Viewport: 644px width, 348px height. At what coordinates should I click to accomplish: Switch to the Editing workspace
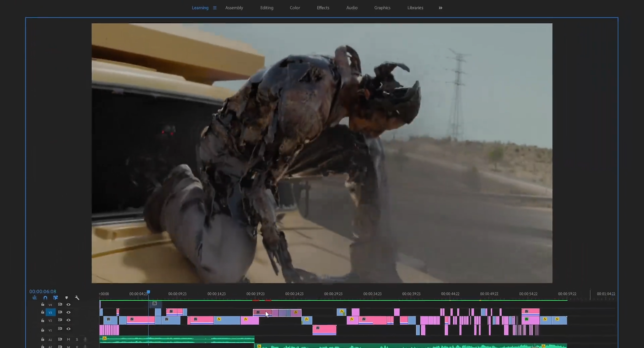pos(267,8)
